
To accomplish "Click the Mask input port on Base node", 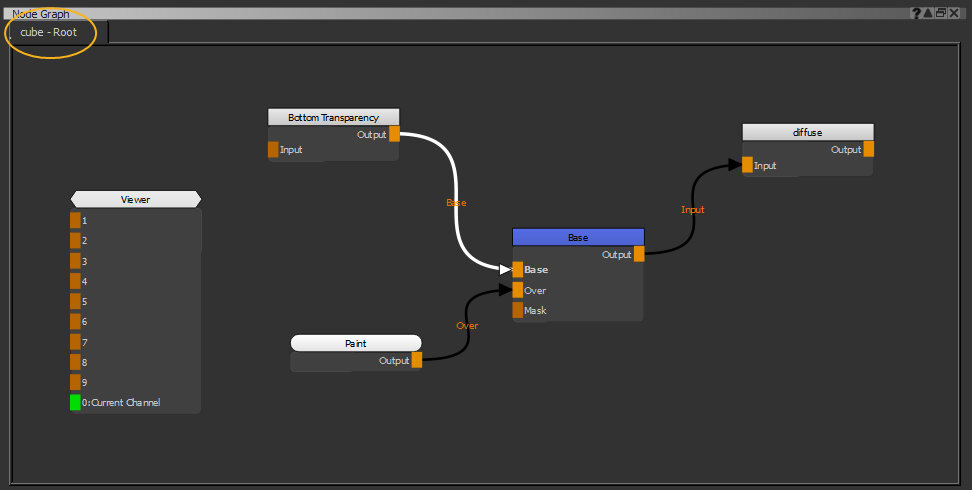I will [517, 310].
